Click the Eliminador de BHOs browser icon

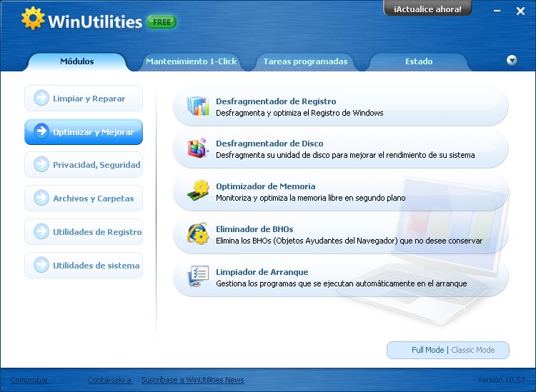point(198,233)
